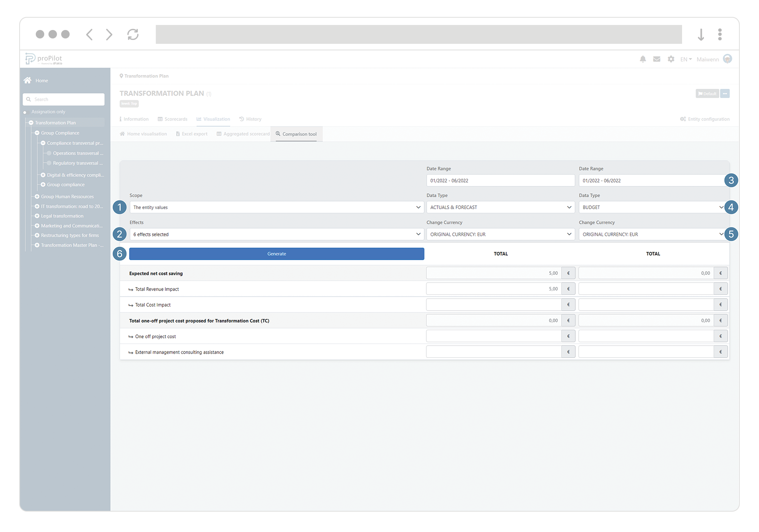Image resolution: width=759 pixels, height=532 pixels.
Task: Switch to the Scorecards tab
Action: pos(172,119)
